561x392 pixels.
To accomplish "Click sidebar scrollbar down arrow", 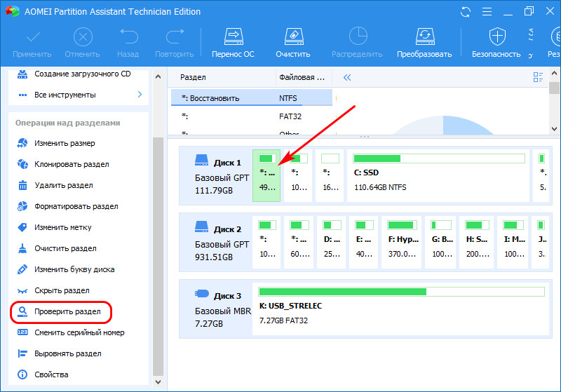I will click(x=158, y=381).
